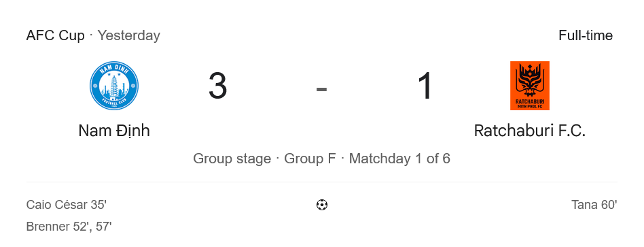The width and height of the screenshot is (644, 247).
Task: Click the blue Nam Định club crest
Action: click(114, 86)
